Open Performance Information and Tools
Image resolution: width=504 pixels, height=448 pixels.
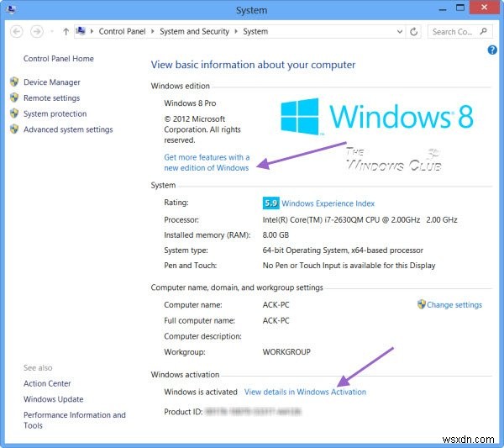click(x=75, y=420)
